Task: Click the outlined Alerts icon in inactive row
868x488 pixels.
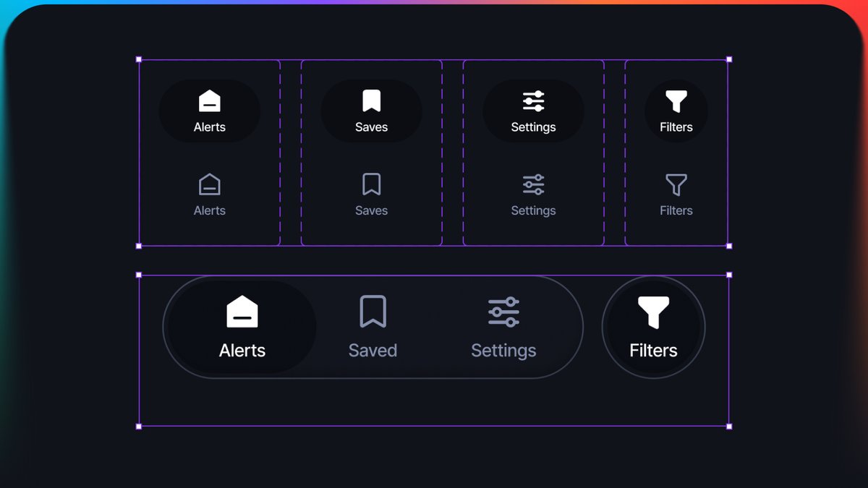Action: pyautogui.click(x=210, y=185)
